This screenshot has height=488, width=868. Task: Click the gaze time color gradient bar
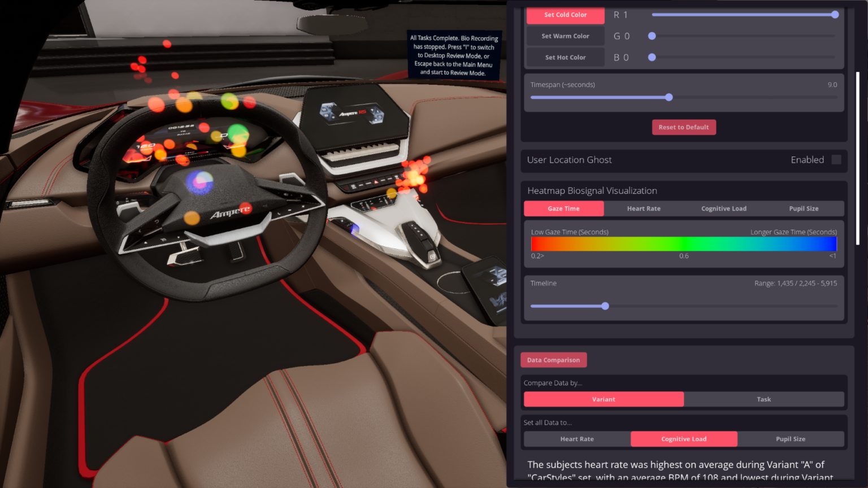coord(684,243)
